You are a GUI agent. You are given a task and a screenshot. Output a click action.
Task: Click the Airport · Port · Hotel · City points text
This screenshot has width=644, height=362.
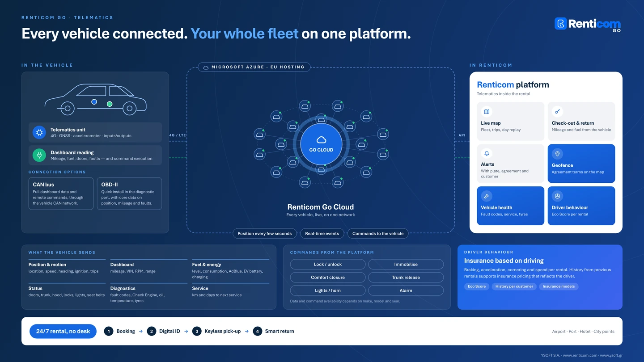pos(583,332)
